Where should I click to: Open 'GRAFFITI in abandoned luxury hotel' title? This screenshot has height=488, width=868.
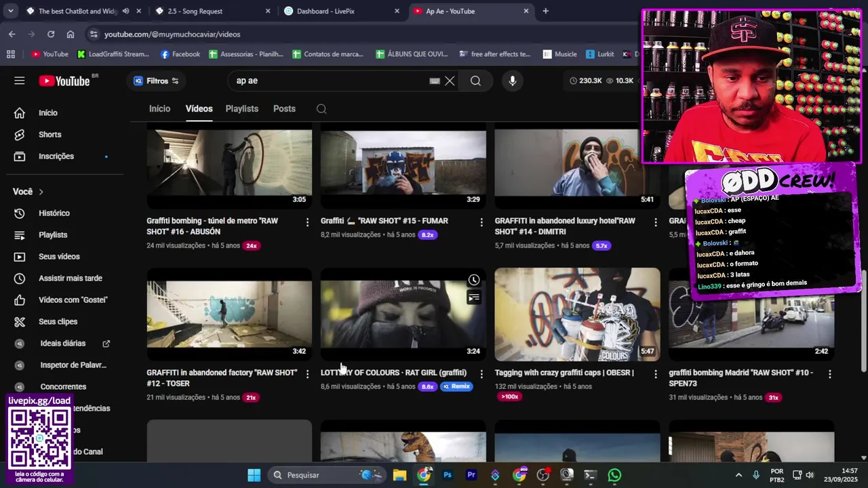pos(565,226)
